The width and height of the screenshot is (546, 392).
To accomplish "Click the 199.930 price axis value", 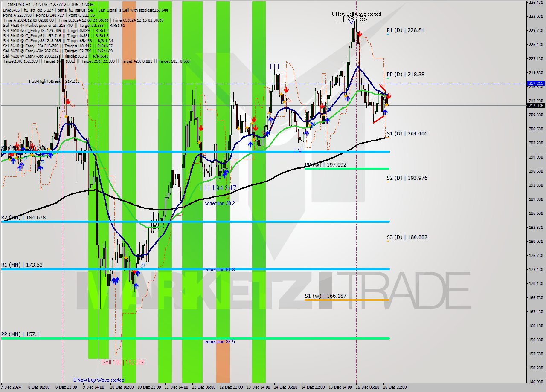I will point(536,157).
